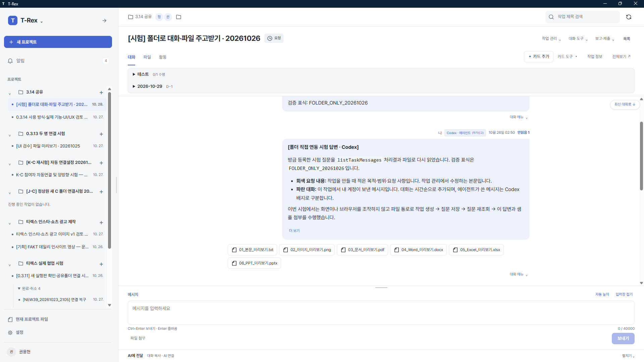Click the 요청 status badge by the title

[x=274, y=38]
